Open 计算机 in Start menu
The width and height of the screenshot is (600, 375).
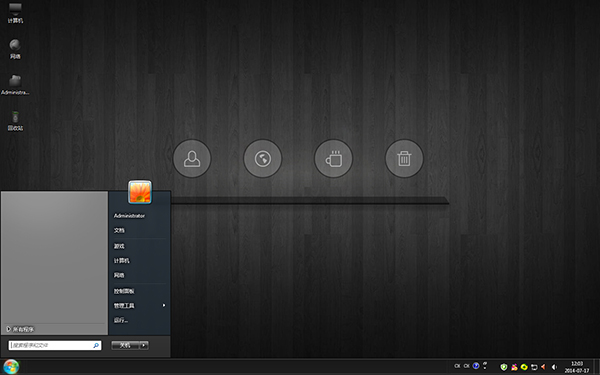click(121, 261)
